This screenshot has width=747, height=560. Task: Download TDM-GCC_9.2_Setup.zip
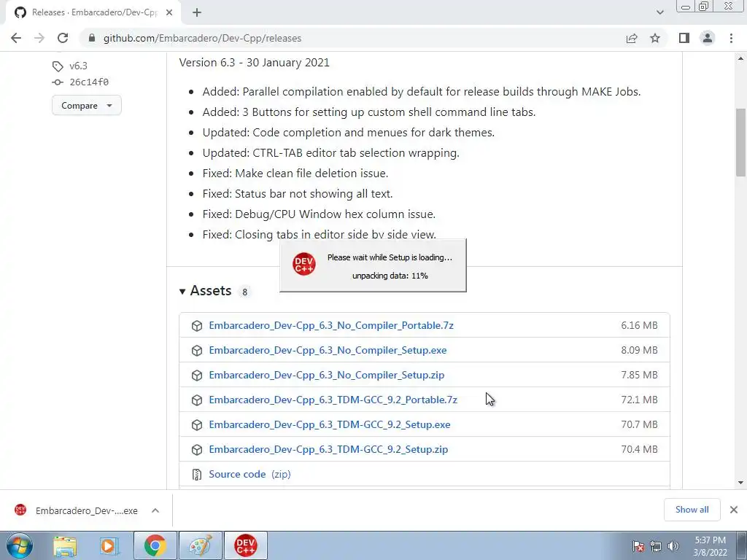tap(328, 449)
